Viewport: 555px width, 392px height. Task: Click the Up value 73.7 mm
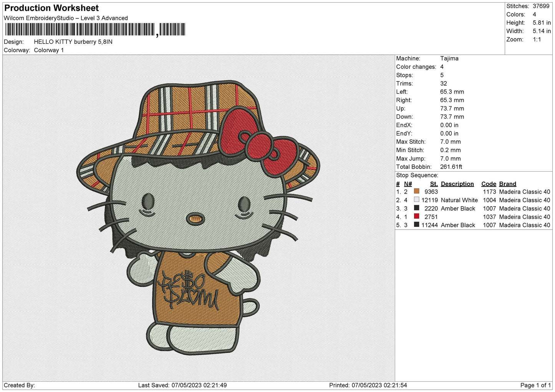coord(452,109)
